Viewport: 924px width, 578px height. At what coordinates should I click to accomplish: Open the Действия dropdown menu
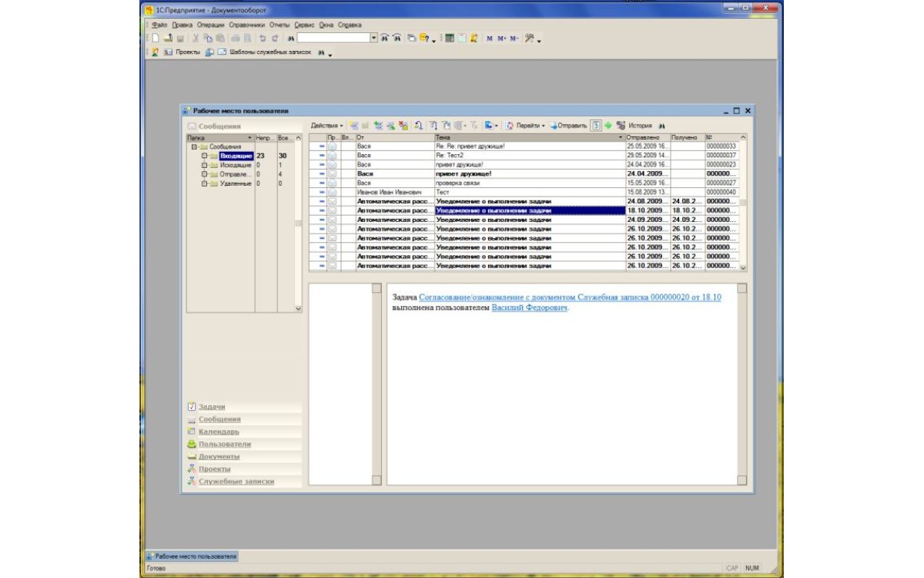click(x=327, y=126)
